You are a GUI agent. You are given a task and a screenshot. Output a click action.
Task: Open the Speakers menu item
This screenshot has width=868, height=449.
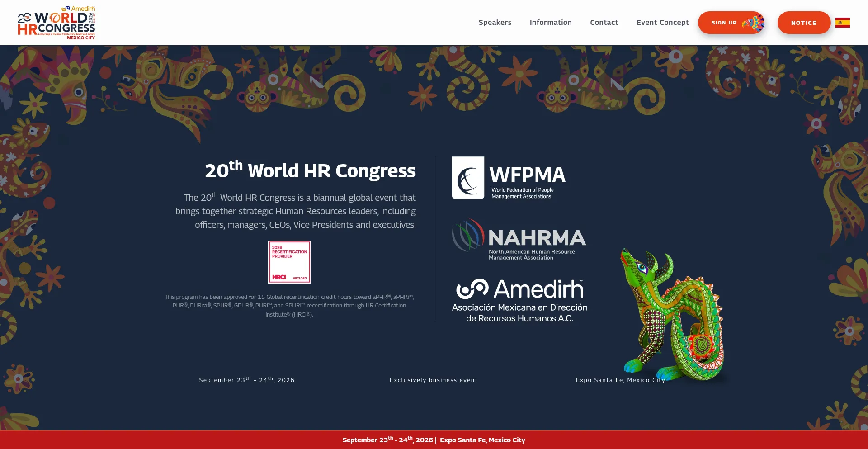(495, 23)
